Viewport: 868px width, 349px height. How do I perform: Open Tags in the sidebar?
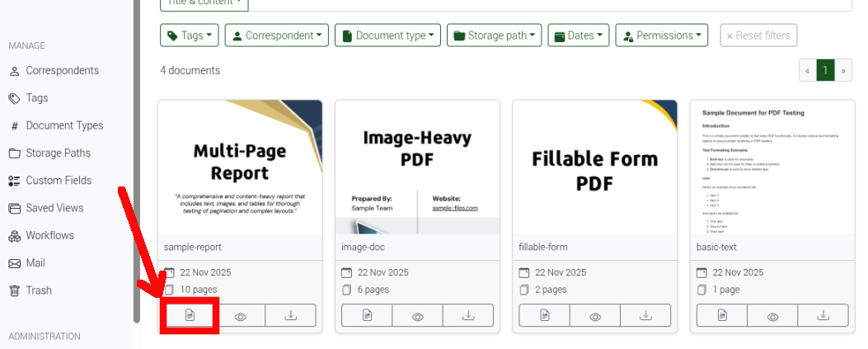click(x=28, y=98)
